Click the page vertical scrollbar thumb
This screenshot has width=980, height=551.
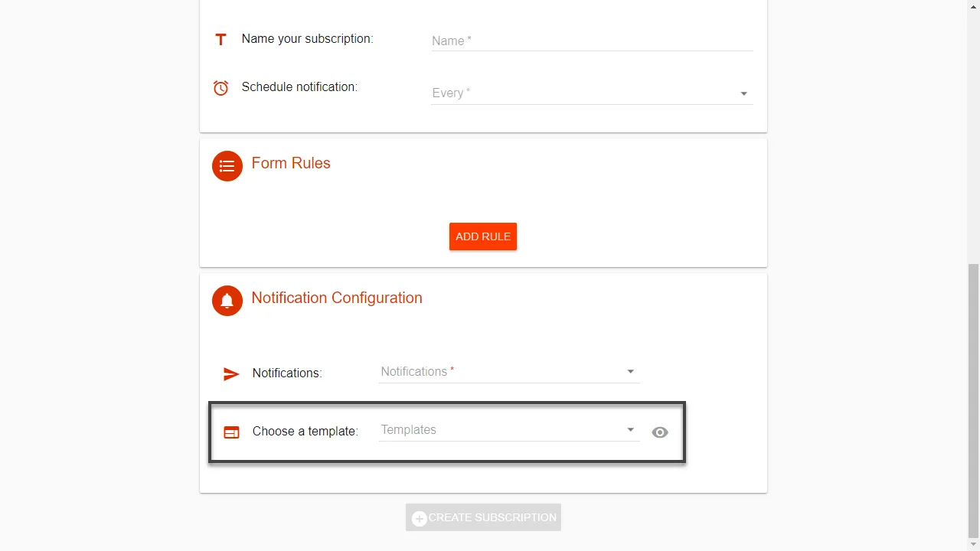pos(974,400)
